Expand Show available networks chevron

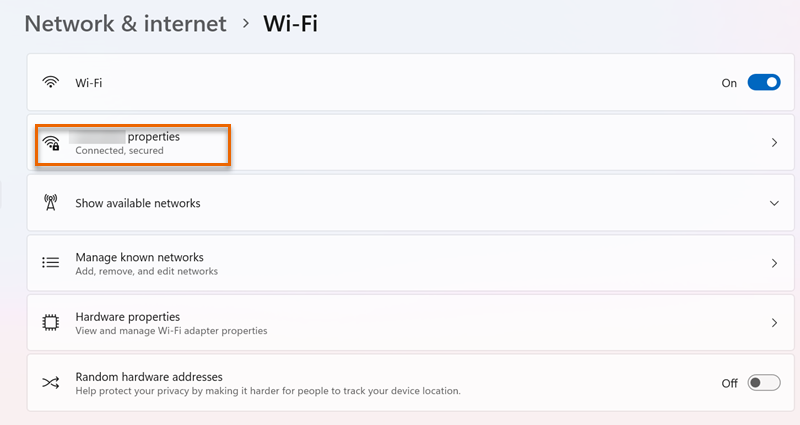click(774, 203)
